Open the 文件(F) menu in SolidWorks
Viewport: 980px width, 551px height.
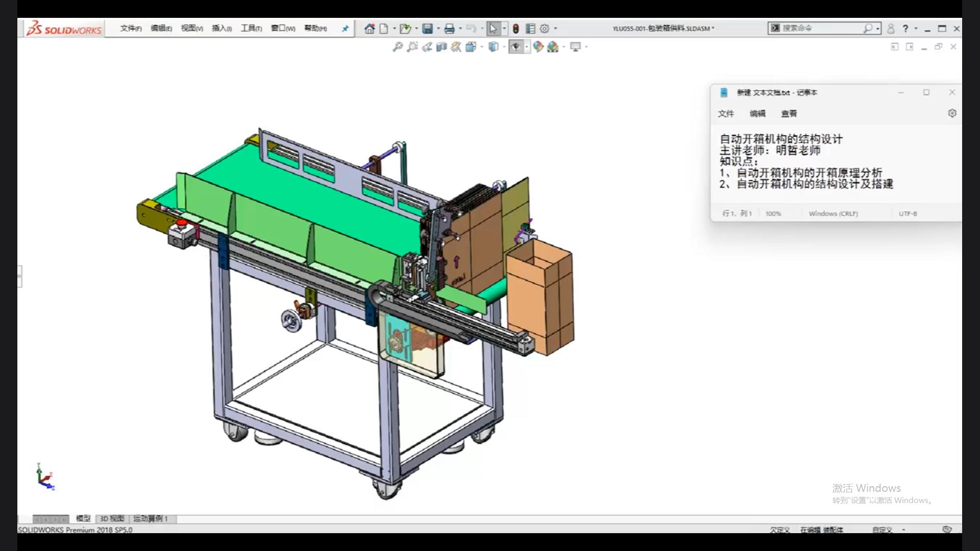(x=131, y=29)
